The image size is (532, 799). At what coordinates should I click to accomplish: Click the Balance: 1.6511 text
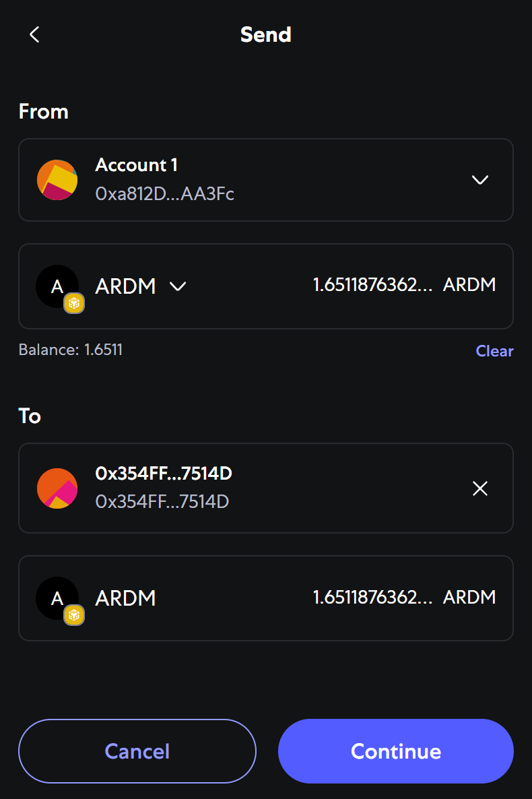71,350
